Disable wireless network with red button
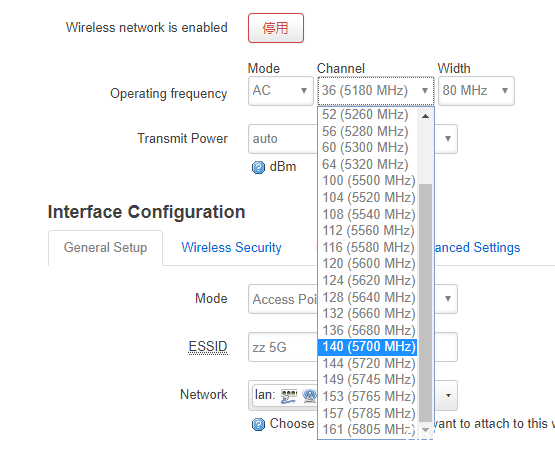 coord(276,28)
